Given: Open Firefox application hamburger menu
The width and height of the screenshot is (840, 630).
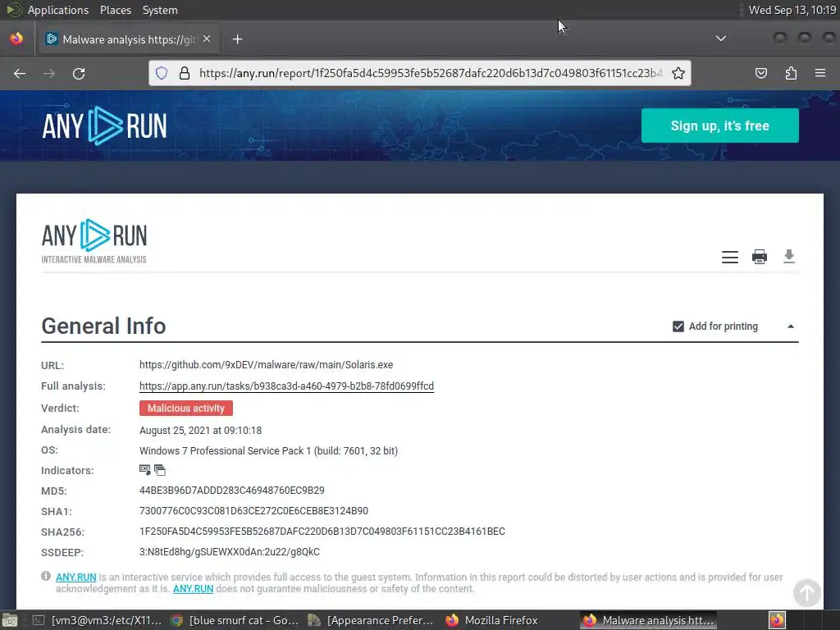Looking at the screenshot, I should [x=820, y=73].
